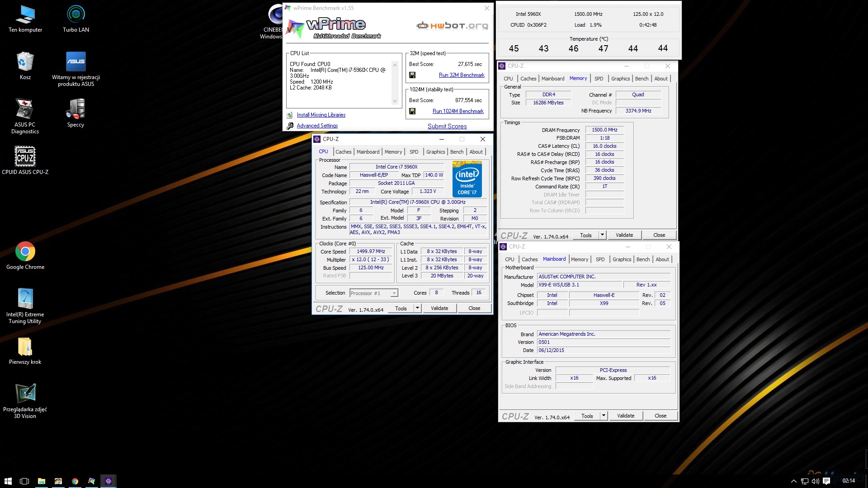Click Tools button in Mainboard window
This screenshot has width=868, height=488.
587,416
